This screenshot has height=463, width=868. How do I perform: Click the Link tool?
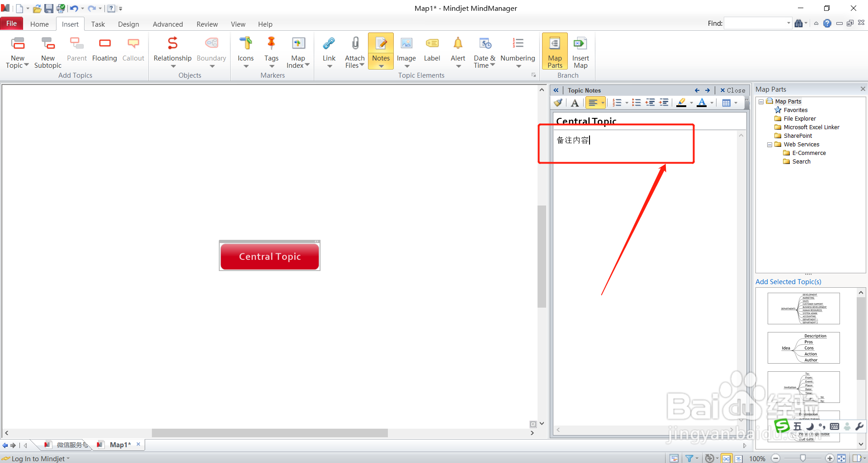coord(329,52)
